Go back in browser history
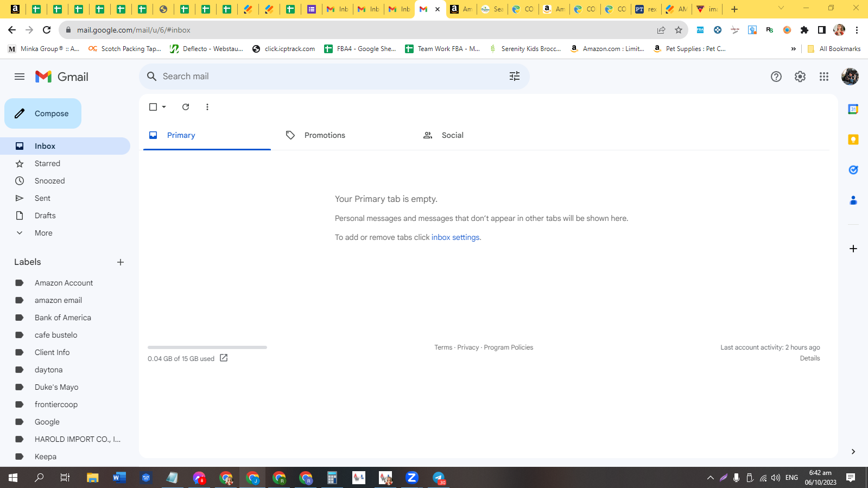The height and width of the screenshot is (488, 868). (12, 30)
